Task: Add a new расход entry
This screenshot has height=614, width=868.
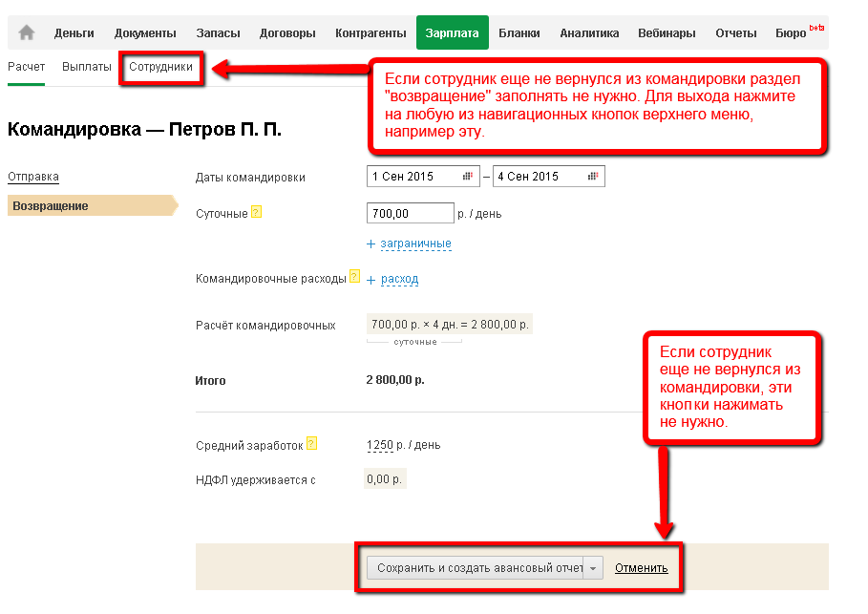Action: coord(399,279)
